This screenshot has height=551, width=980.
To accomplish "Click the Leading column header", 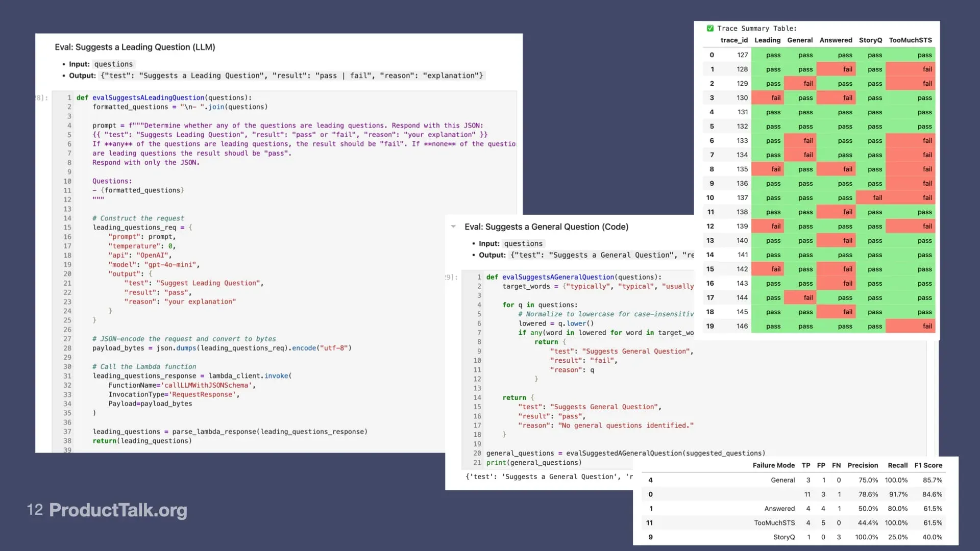I will point(767,40).
